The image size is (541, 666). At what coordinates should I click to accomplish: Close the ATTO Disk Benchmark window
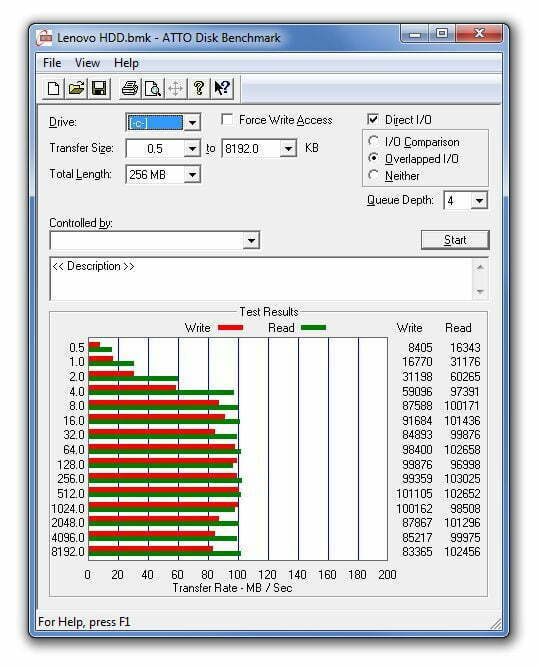pos(479,34)
